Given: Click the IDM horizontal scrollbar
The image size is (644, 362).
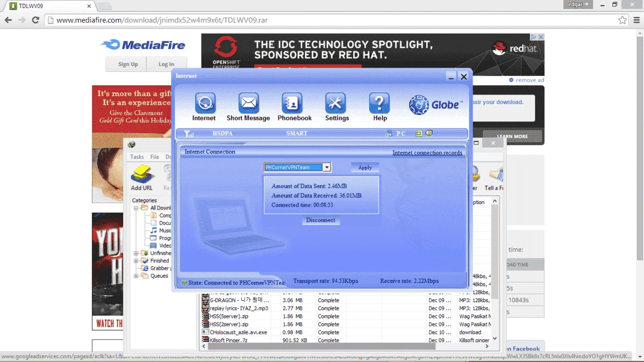Looking at the screenshot, I should pyautogui.click(x=320, y=346).
